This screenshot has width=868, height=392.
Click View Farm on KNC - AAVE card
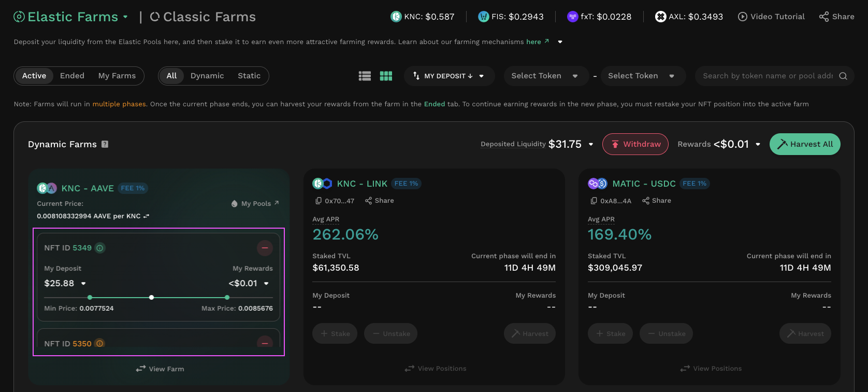point(160,369)
